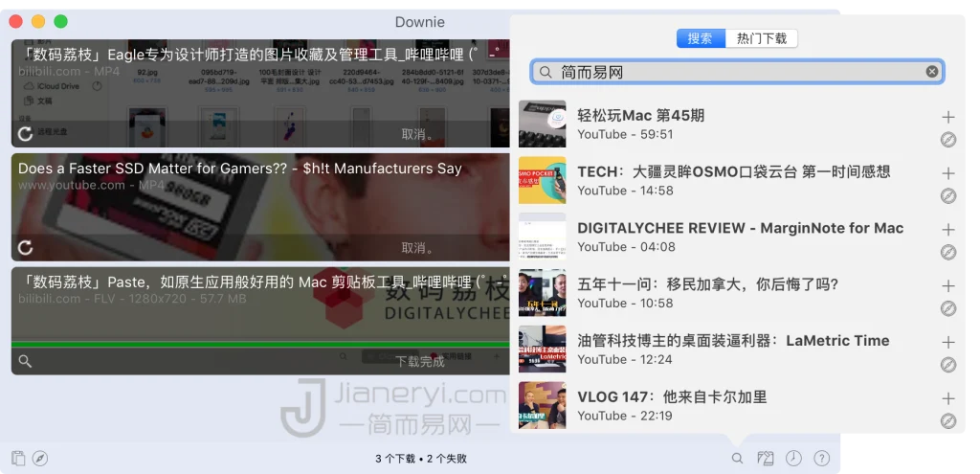Click title '轻松玩Mac 第45期'
Viewport: 980px width, 474px height.
[x=640, y=116]
